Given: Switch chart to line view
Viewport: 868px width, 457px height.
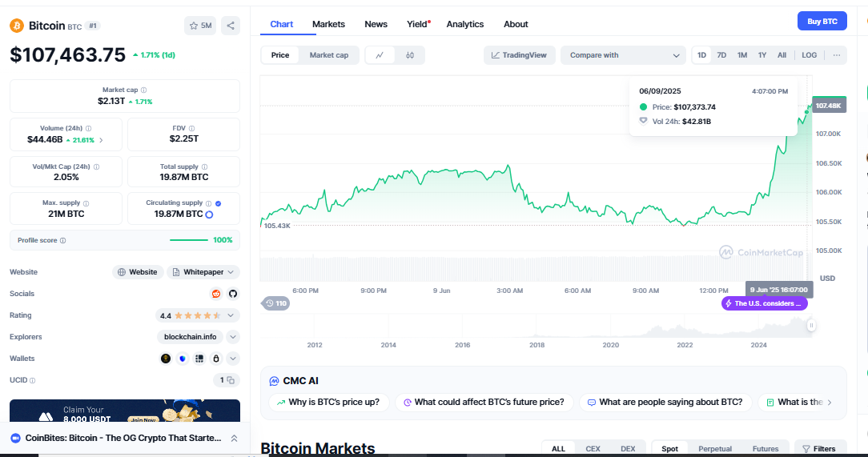Looking at the screenshot, I should click(380, 54).
